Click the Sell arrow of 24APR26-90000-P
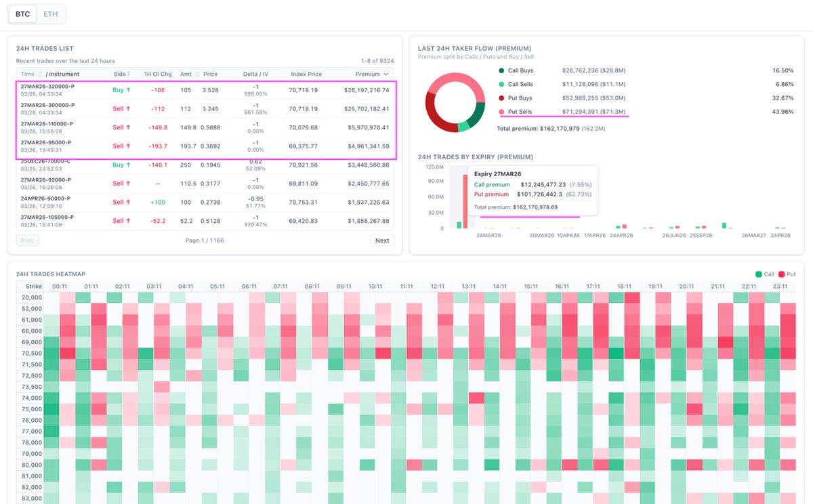The height and width of the screenshot is (504, 813). coord(128,202)
